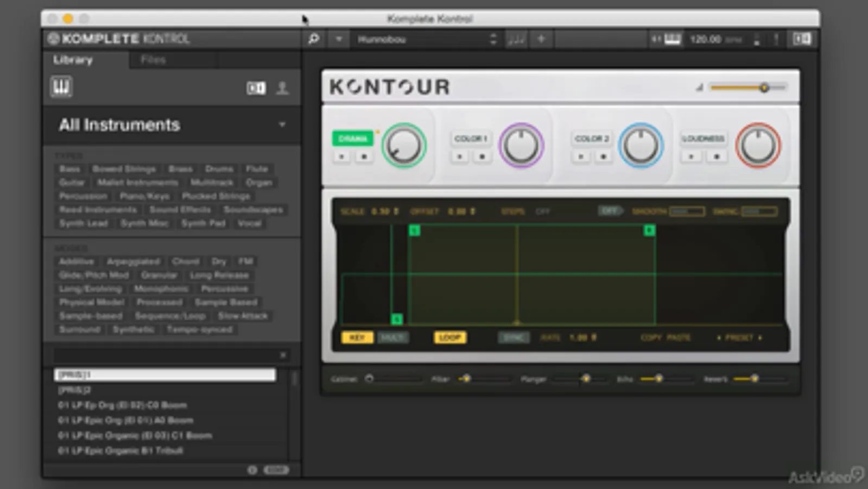Expand the All Instruments dropdown
Screen dimensions: 868x489
(282, 124)
